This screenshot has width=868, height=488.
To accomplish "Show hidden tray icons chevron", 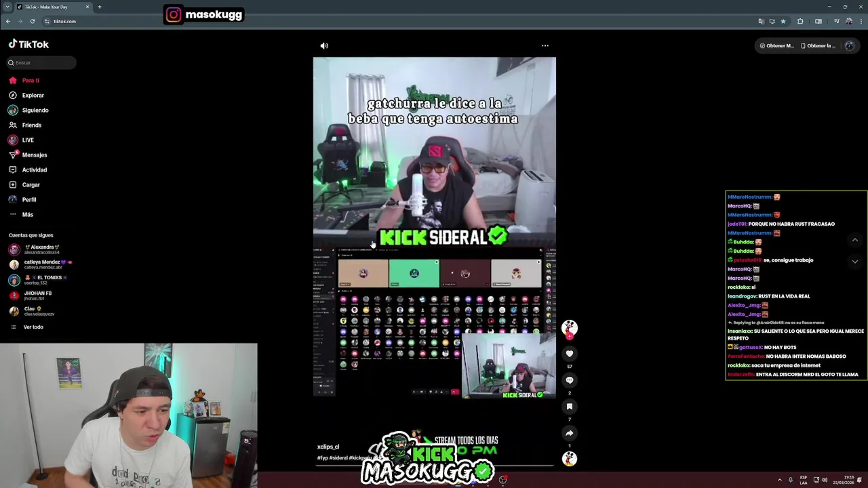I will pos(779,480).
